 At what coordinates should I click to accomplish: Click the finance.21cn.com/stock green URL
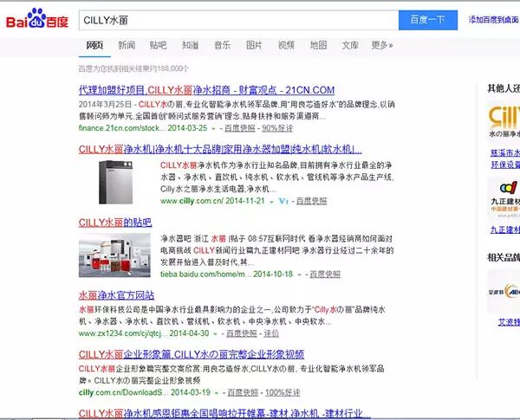coord(121,128)
